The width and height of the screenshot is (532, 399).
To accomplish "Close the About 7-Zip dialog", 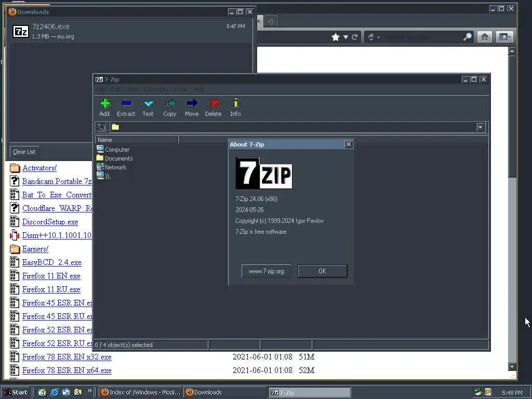I will coord(349,144).
